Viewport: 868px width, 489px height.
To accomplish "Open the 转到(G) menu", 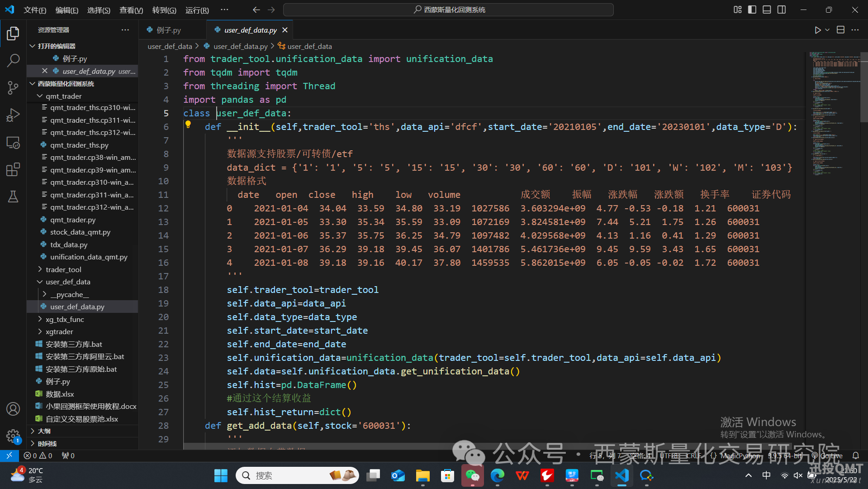I will 164,10.
